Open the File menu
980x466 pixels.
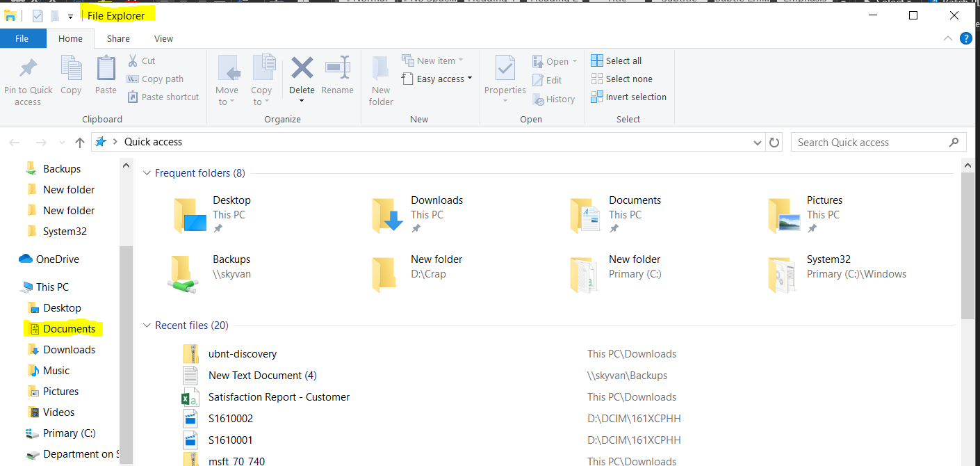click(x=23, y=38)
